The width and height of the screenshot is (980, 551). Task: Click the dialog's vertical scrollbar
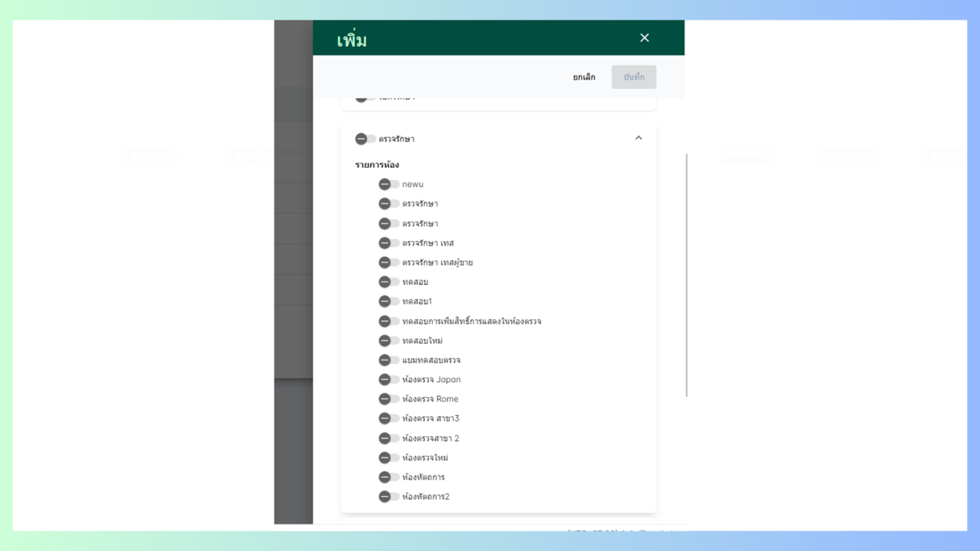click(686, 275)
